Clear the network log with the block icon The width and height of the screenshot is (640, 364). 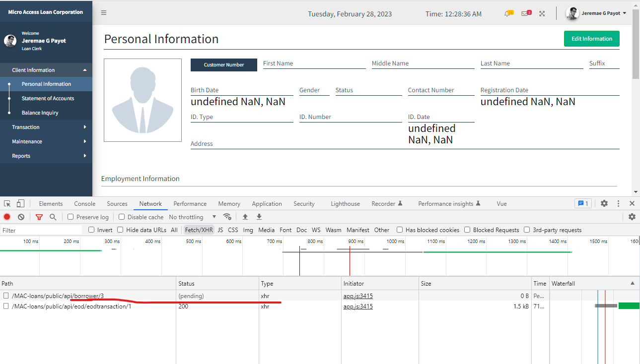click(20, 217)
